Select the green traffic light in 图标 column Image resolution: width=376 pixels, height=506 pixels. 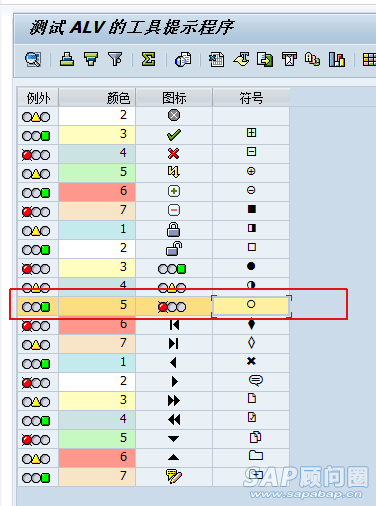coord(172,269)
